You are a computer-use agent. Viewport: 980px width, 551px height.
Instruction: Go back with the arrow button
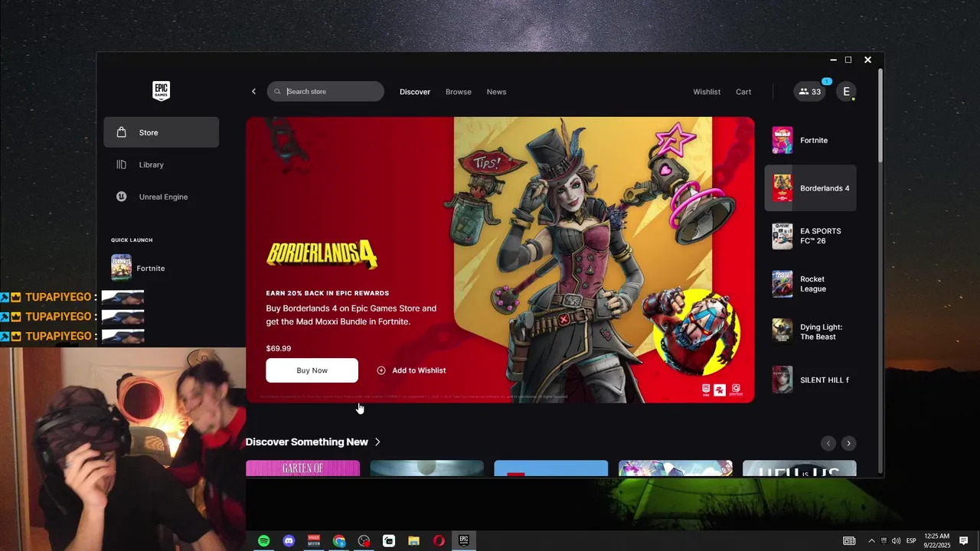click(254, 92)
